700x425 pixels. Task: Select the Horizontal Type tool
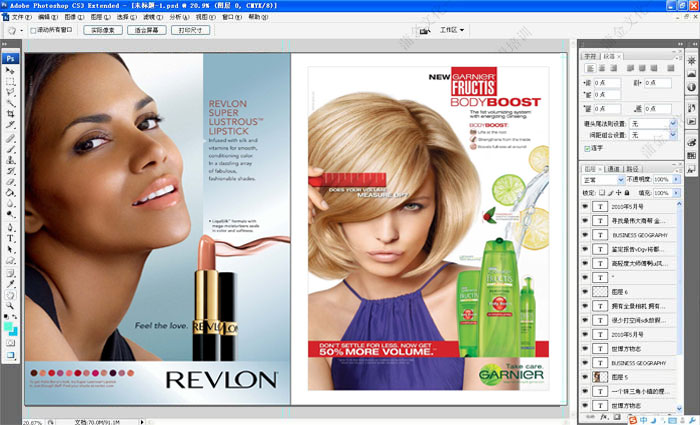10,238
